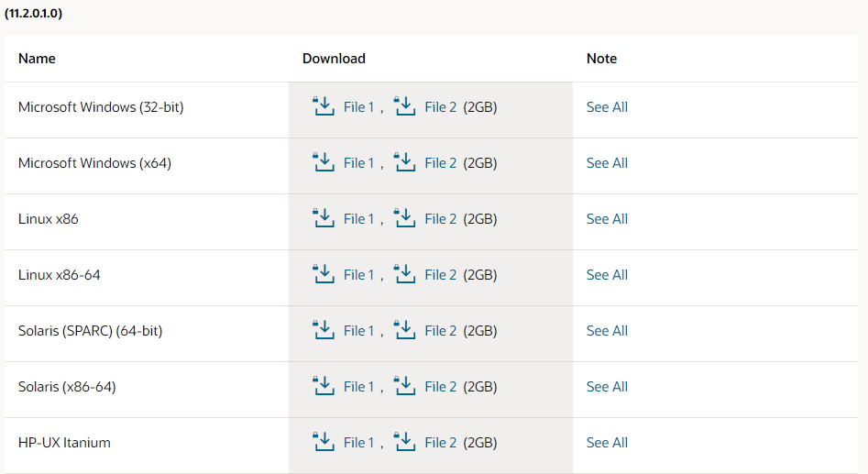Click download icon for Windows x64 File 1
The width and height of the screenshot is (868, 474).
coord(324,161)
